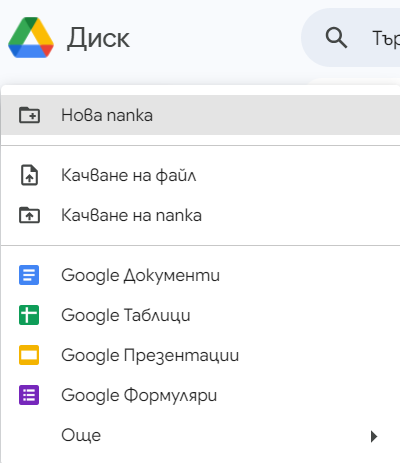Screen dimensions: 400x463
Task: Open the Още submenu label
Action: tap(81, 435)
